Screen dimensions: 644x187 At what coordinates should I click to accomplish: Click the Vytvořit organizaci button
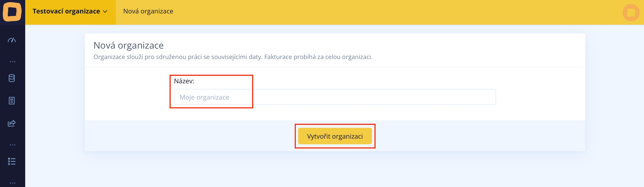point(335,136)
